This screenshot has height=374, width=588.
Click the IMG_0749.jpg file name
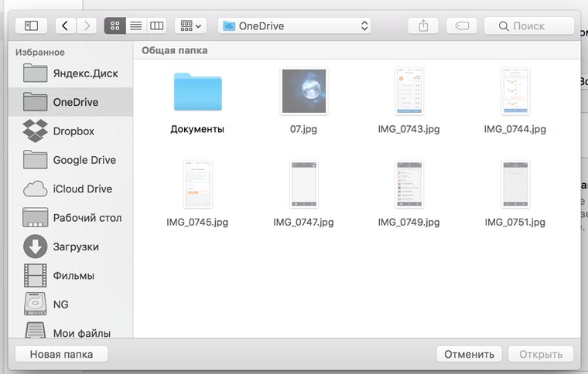click(409, 222)
